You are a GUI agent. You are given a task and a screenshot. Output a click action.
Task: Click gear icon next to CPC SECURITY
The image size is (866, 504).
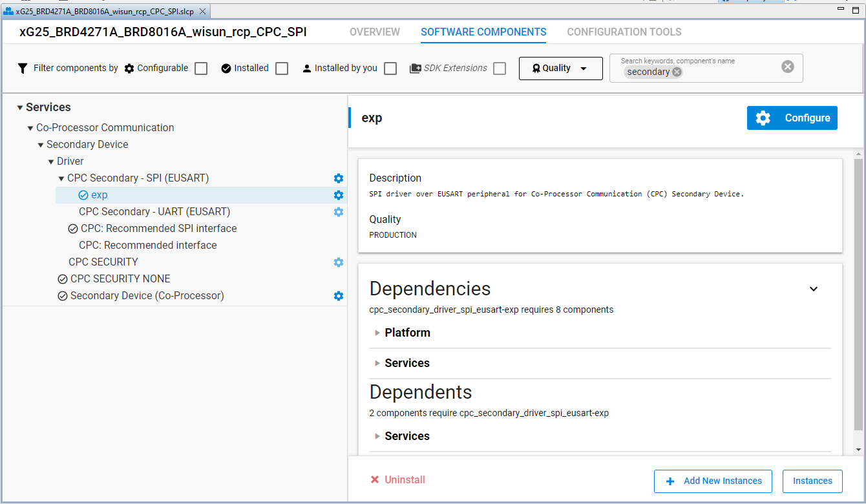[x=338, y=262]
